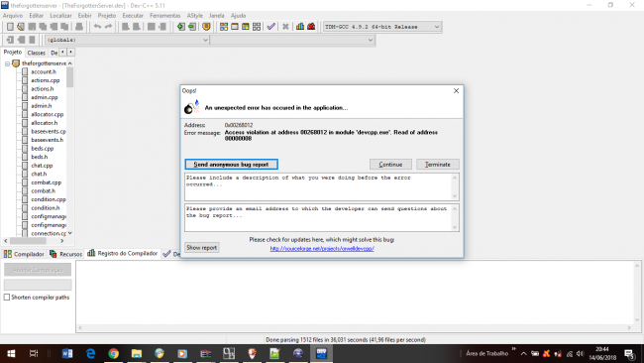
Task: Open Project Options shield icon
Action: [206, 27]
